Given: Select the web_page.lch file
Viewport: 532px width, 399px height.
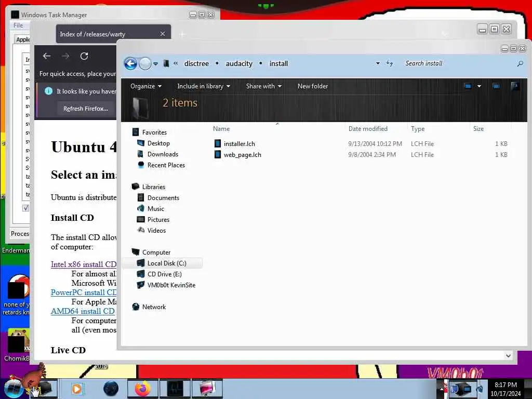Looking at the screenshot, I should point(242,155).
